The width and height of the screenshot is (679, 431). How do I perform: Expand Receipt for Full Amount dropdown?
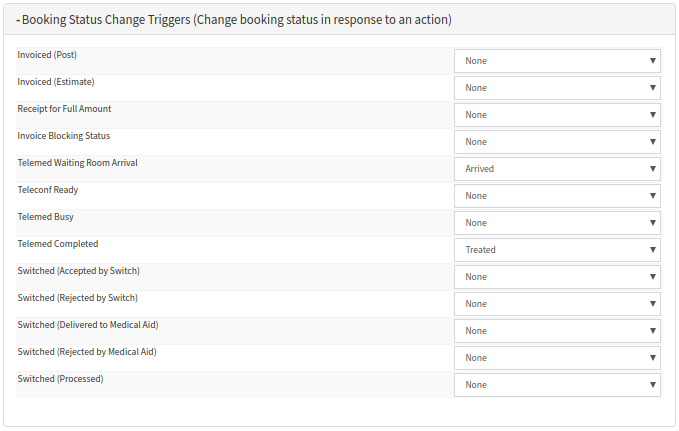pyautogui.click(x=557, y=115)
